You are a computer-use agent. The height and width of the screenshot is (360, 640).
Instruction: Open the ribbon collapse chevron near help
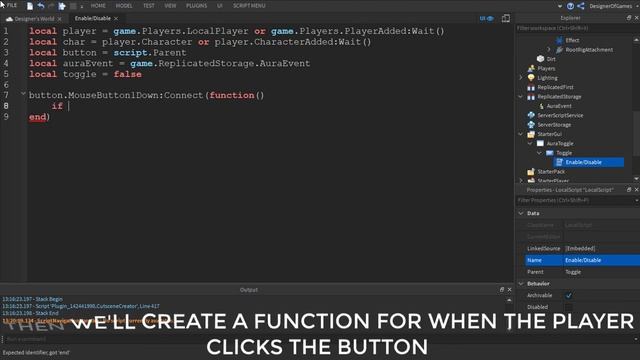[x=560, y=6]
